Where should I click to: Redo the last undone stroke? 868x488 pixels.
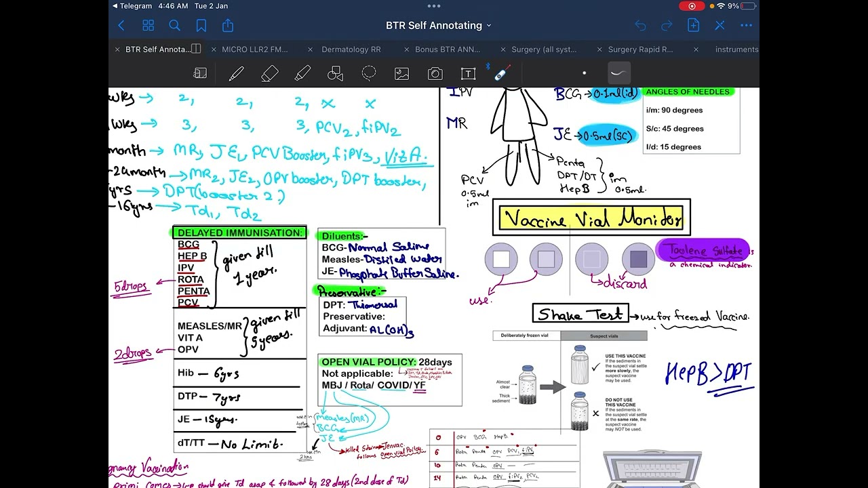click(x=667, y=26)
